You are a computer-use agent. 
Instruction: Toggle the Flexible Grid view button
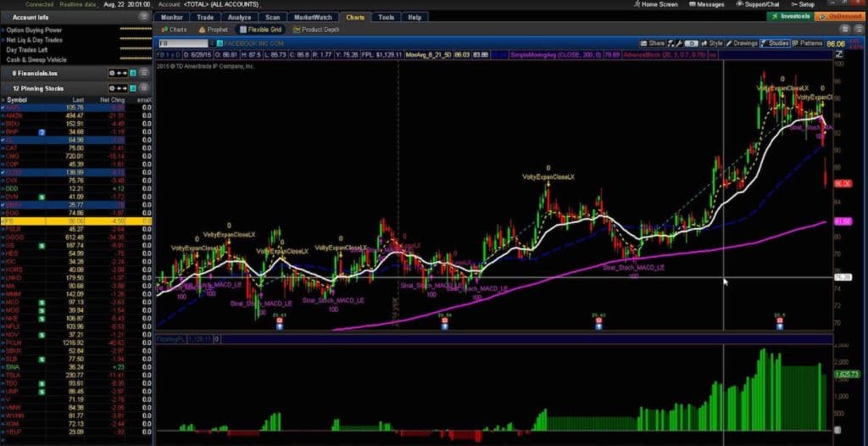click(x=259, y=30)
